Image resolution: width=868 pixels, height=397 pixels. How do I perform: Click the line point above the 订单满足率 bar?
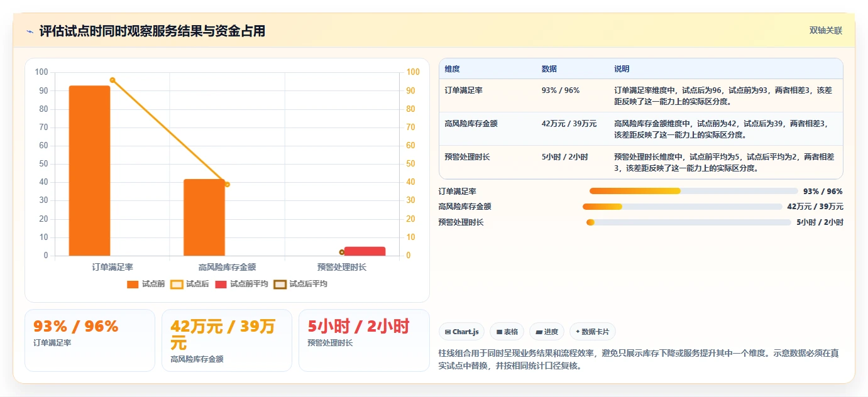pyautogui.click(x=113, y=80)
